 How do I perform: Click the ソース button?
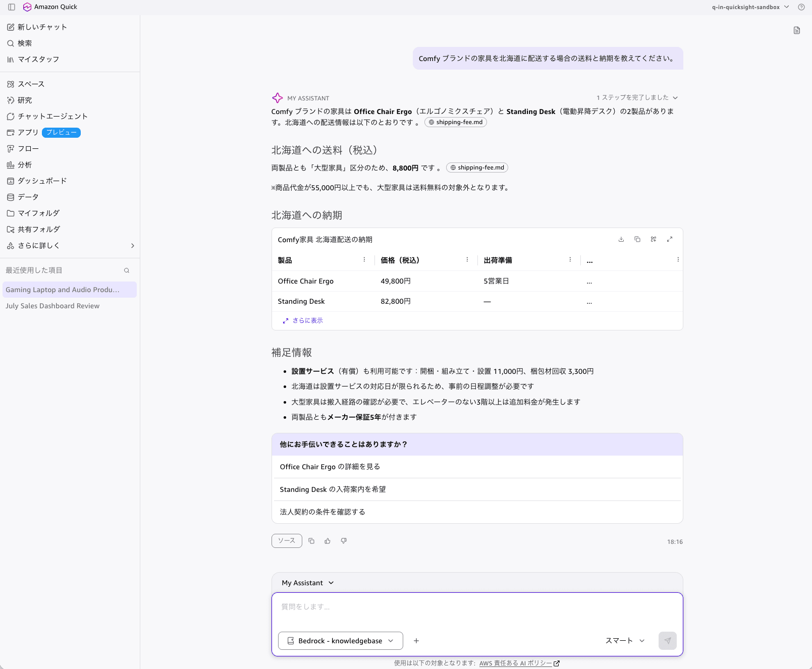click(287, 541)
